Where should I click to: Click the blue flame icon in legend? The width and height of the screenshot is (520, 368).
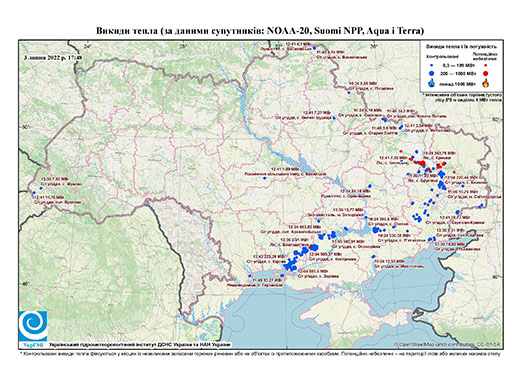point(432,83)
